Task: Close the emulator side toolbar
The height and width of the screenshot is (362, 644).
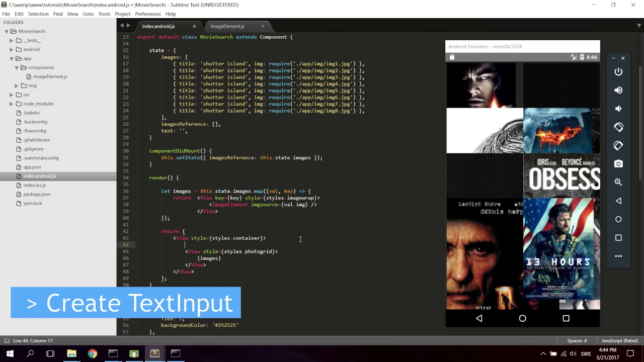Action: click(x=623, y=58)
